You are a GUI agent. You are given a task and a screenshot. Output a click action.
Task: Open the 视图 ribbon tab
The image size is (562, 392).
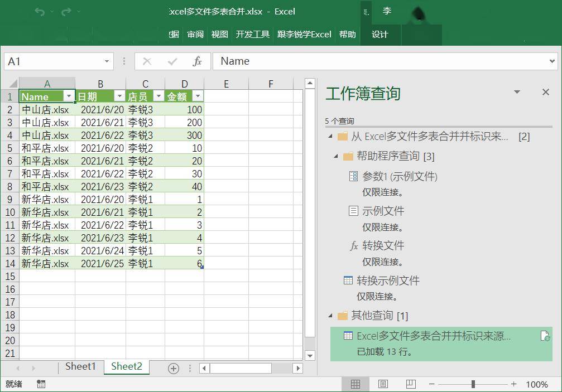click(220, 35)
